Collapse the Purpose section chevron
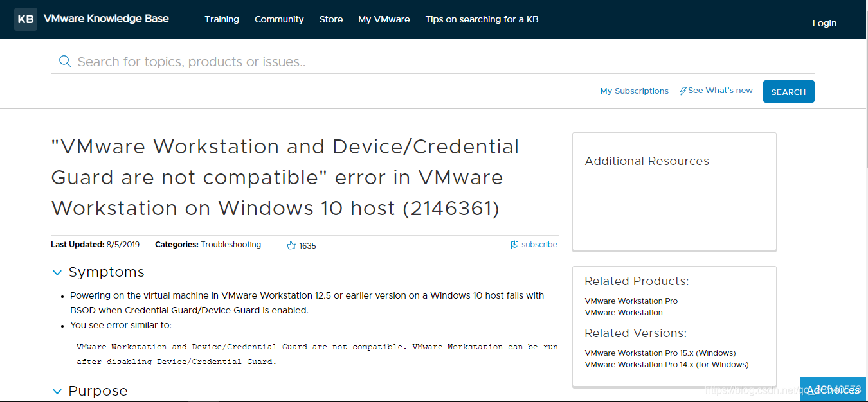This screenshot has width=868, height=402. [57, 391]
